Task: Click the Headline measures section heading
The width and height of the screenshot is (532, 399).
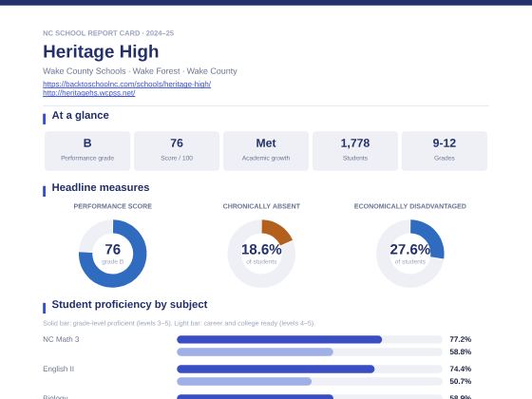Action: 101,188
